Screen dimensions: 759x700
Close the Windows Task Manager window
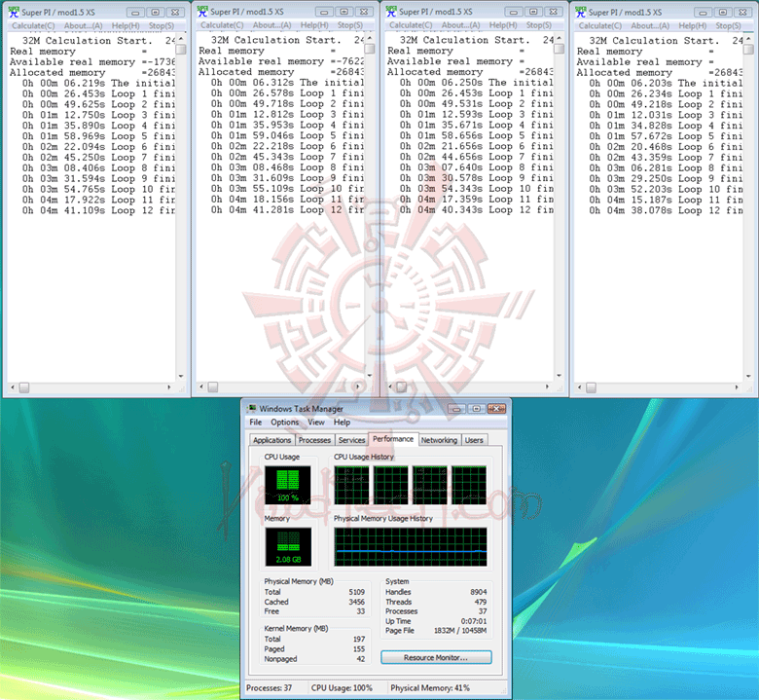496,409
